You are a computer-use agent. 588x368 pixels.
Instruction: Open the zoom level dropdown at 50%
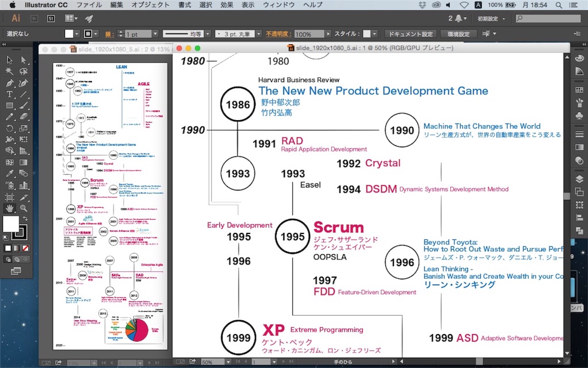(x=227, y=362)
